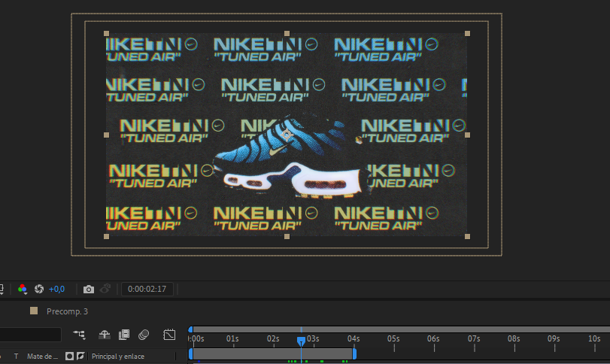The height and width of the screenshot is (364, 610).
Task: Toggle the Shy layers hide switch
Action: click(x=105, y=335)
